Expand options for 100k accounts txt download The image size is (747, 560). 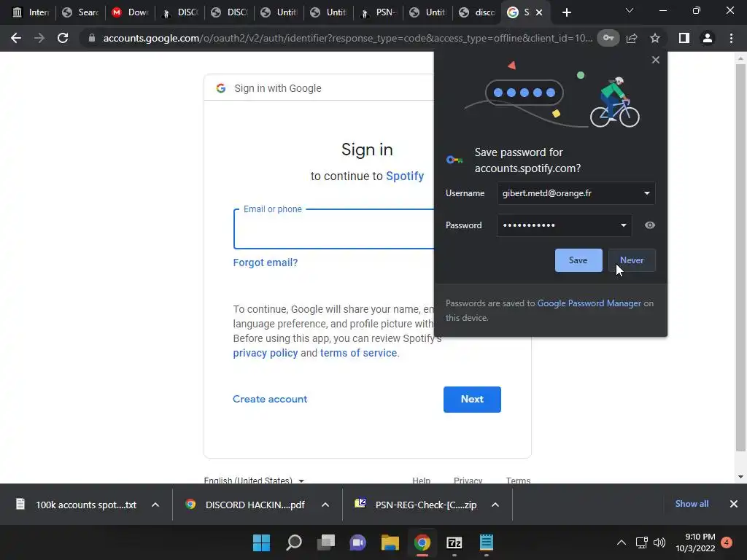(155, 505)
